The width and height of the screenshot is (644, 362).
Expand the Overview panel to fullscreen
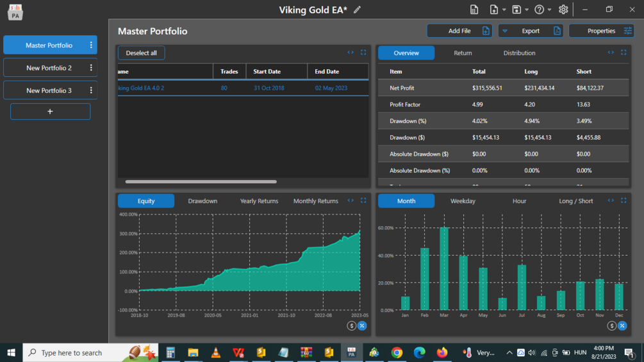tap(623, 53)
